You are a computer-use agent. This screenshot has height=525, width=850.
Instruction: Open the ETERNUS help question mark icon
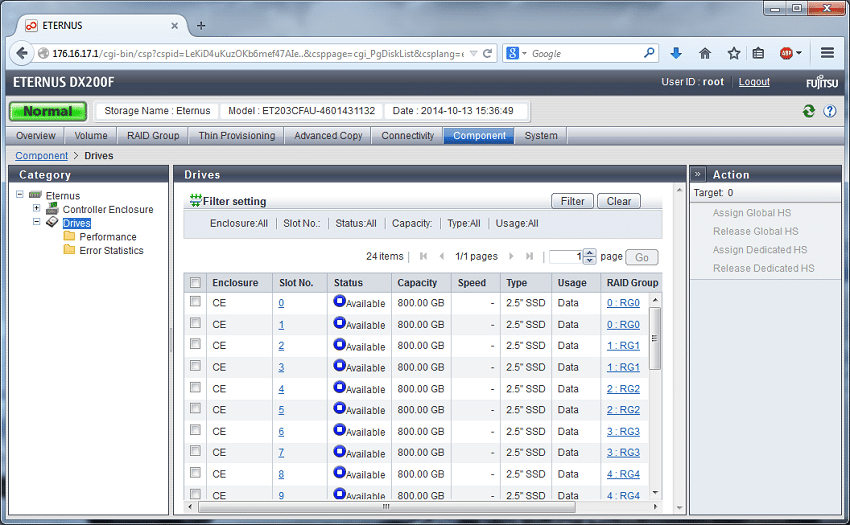tap(829, 111)
